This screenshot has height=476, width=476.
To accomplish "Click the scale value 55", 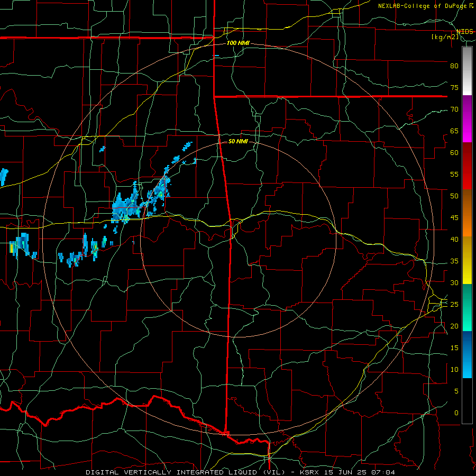I will coord(454,174).
